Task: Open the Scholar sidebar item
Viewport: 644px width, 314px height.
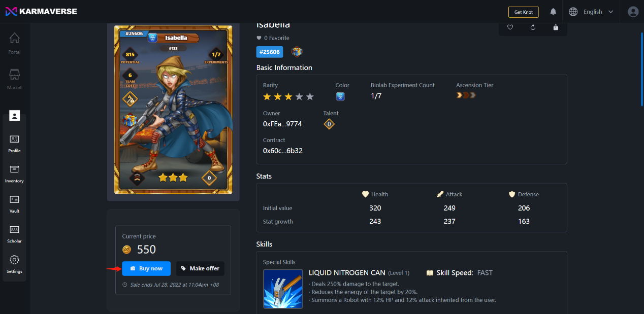Action: click(x=14, y=234)
